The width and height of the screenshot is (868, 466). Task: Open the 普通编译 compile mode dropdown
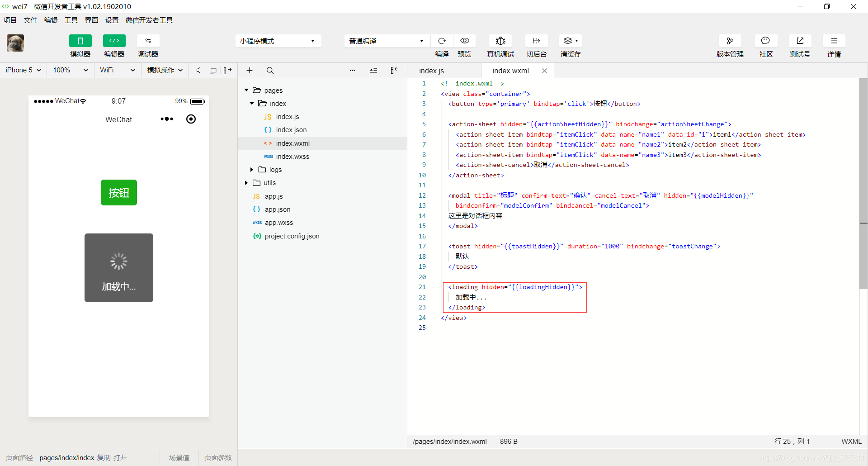click(387, 41)
